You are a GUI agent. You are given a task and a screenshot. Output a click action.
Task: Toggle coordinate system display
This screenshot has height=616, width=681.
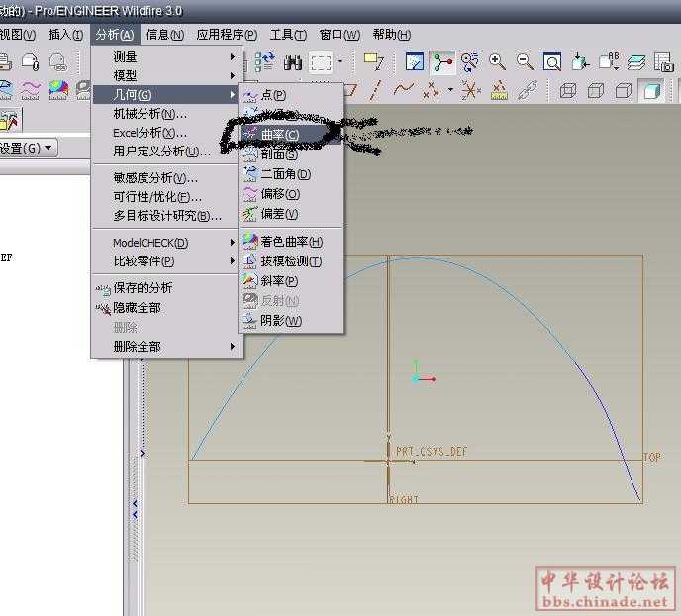(x=471, y=90)
